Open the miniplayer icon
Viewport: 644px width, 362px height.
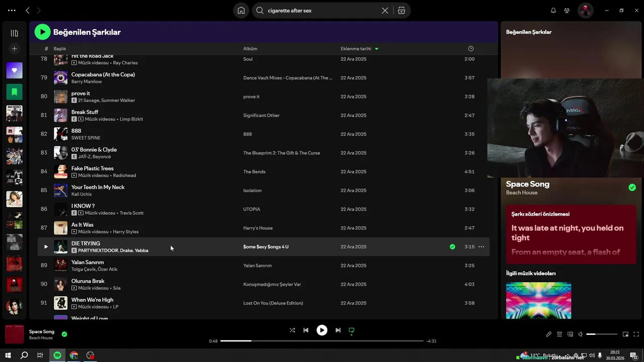[x=625, y=334]
